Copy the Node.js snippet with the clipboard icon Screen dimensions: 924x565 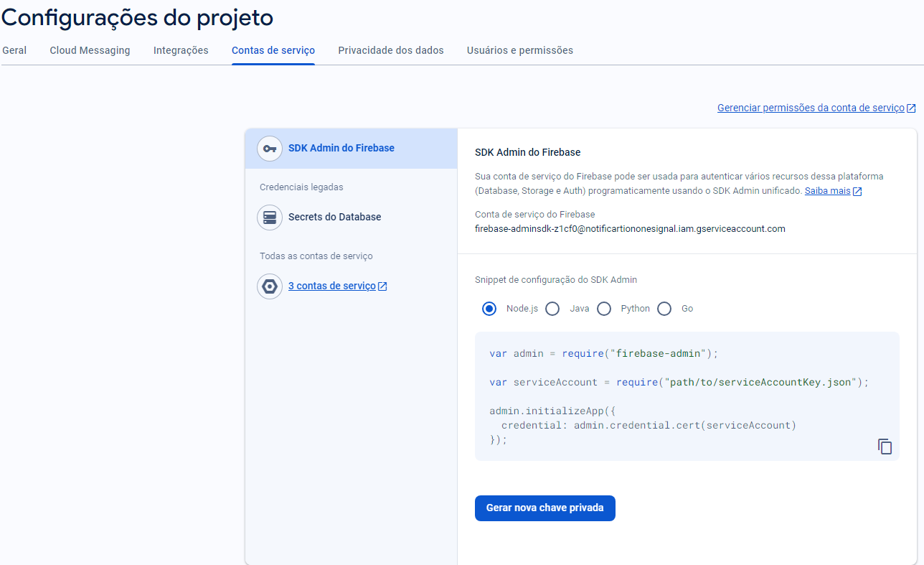pyautogui.click(x=885, y=447)
